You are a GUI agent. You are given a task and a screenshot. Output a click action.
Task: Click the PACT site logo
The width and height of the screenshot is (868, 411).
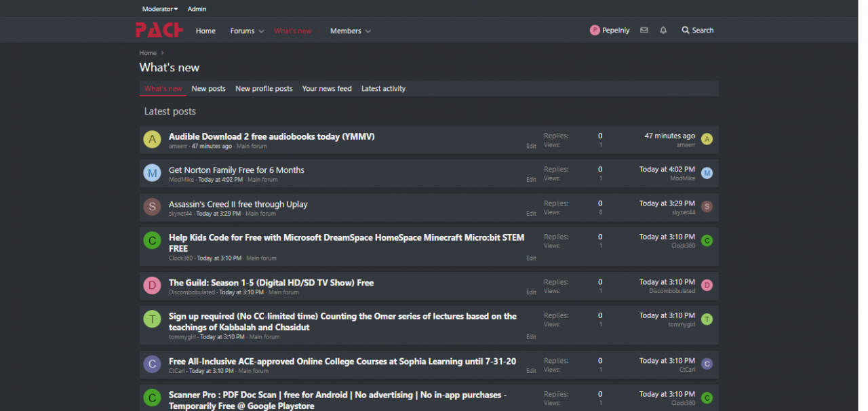pyautogui.click(x=159, y=31)
